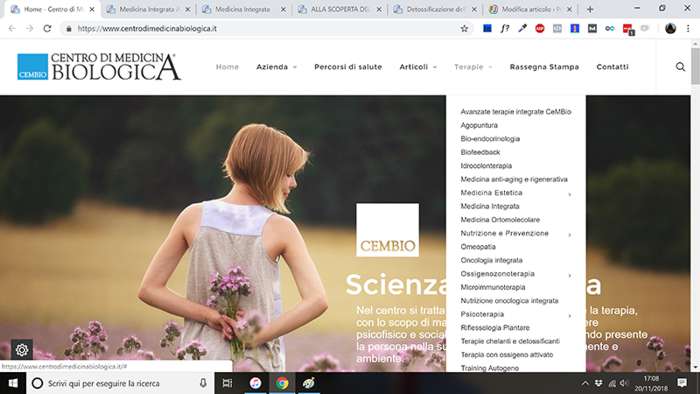Click the blue square extension icon
The height and width of the screenshot is (394, 700).
[487, 29]
